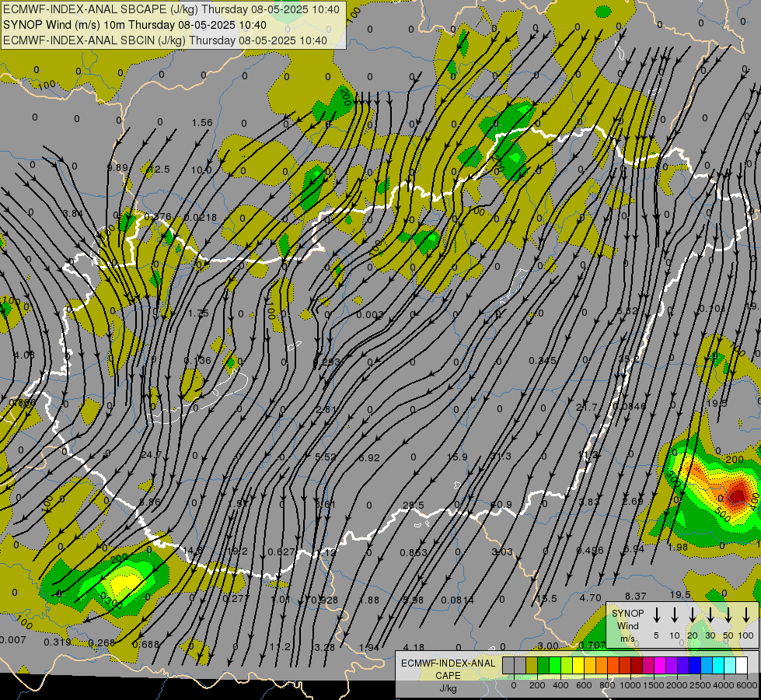Click the 50 m/s wind arrow symbol

[728, 615]
